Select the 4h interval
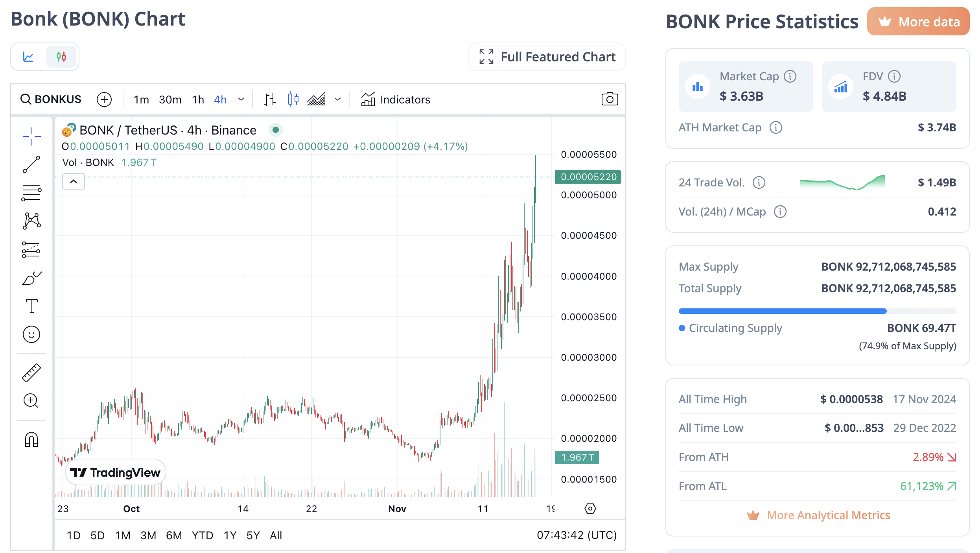 [220, 100]
